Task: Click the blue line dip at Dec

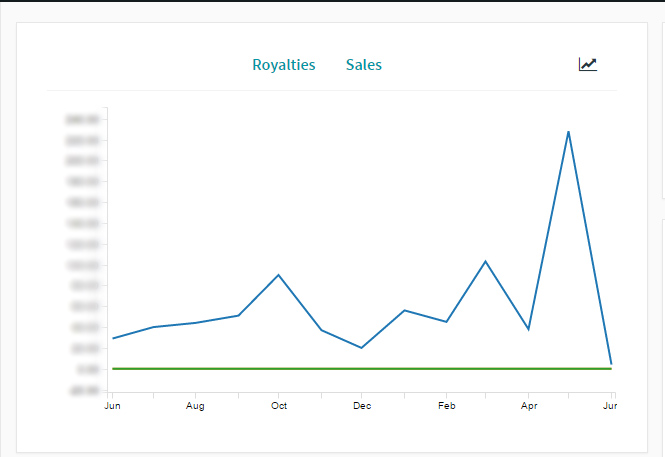Action: [x=361, y=348]
